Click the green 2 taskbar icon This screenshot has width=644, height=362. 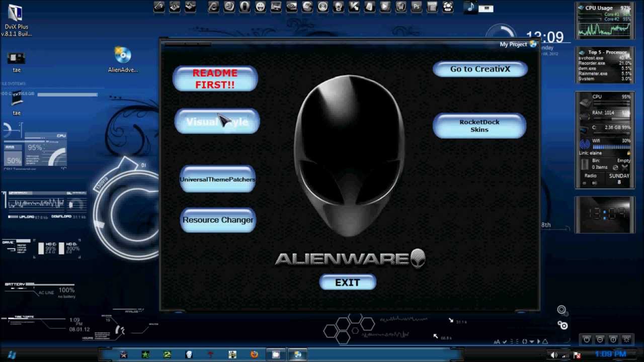pyautogui.click(x=167, y=354)
